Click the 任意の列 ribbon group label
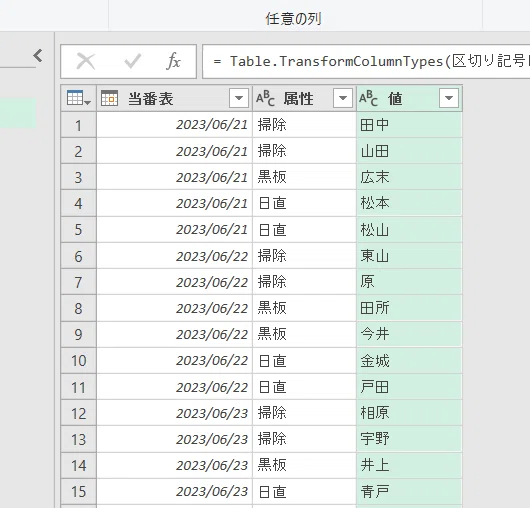Image resolution: width=530 pixels, height=508 pixels. pos(293,19)
